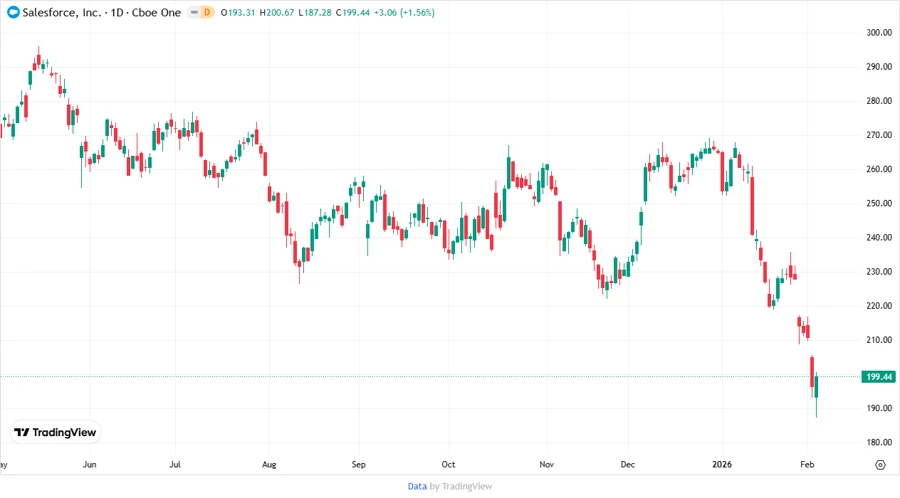Click the 260.00 price axis label
The height and width of the screenshot is (498, 900).
click(x=879, y=169)
